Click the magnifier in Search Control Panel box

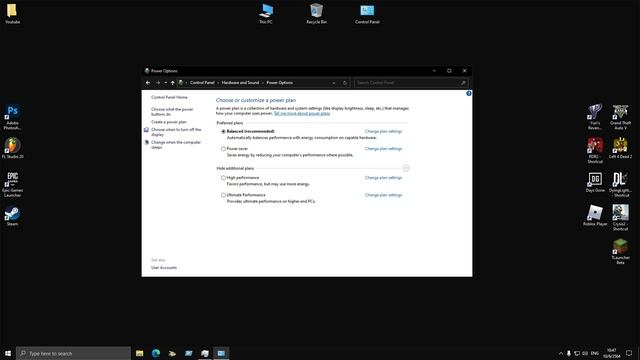pyautogui.click(x=463, y=83)
